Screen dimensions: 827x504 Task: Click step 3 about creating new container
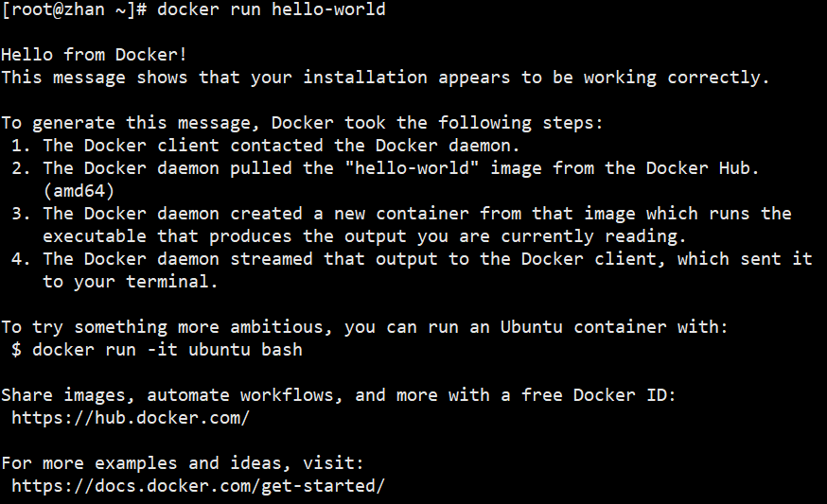click(x=407, y=214)
